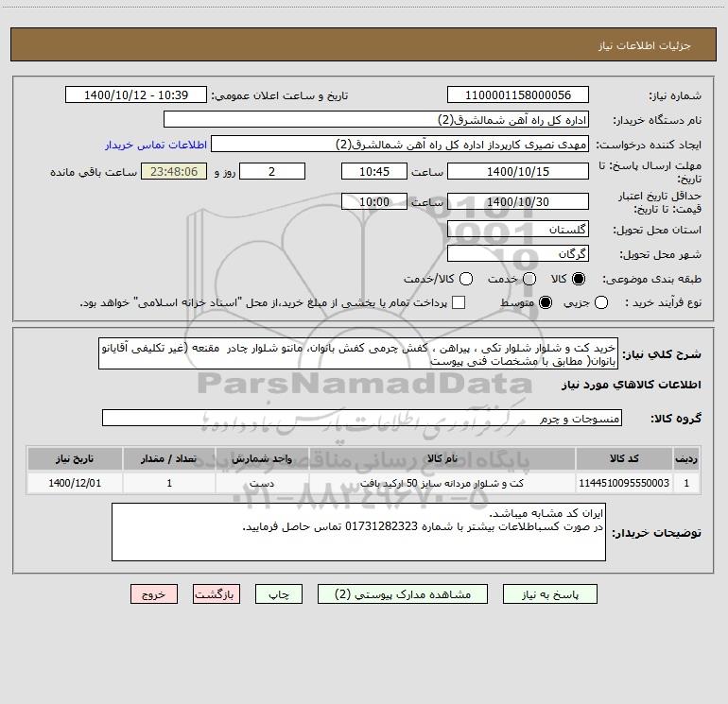Viewport: 728px width, 704px height.
Task: Click item code 1144510095550003 cell
Action: pyautogui.click(x=624, y=483)
